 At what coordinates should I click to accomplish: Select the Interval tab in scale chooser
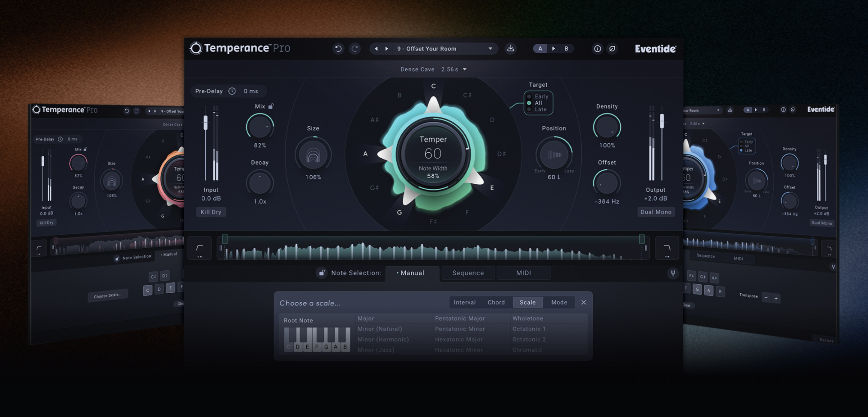pyautogui.click(x=464, y=303)
